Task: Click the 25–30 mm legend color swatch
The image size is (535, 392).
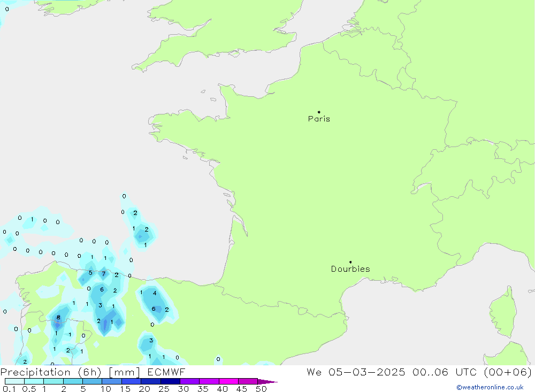Action: point(170,381)
